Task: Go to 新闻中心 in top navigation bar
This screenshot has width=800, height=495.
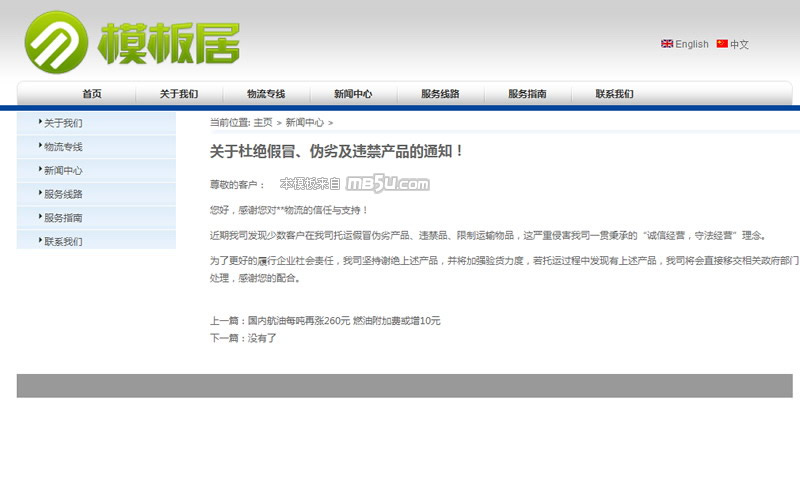Action: coord(353,94)
